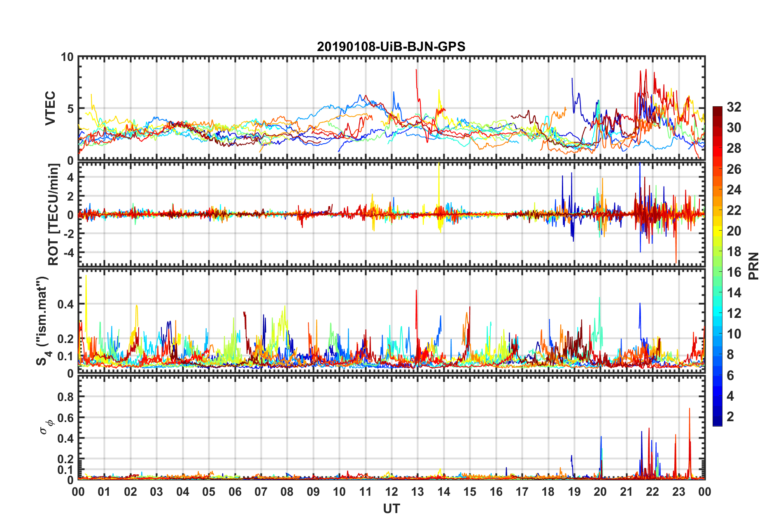This screenshot has width=783, height=532.
Task: Click sigma phi tick value 0.6
Action: 65,418
